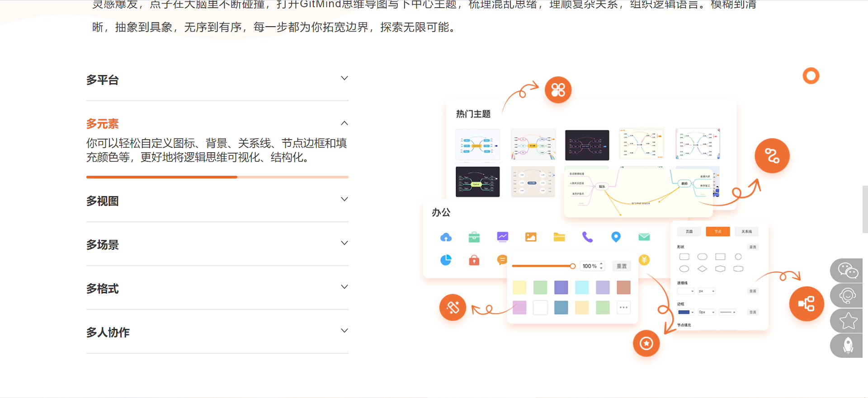Expand the 多人协作 section chevron
The width and height of the screenshot is (868, 398).
344,331
